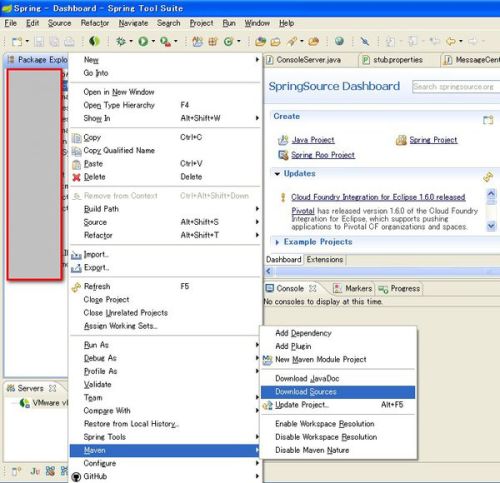Open the dropdown arrow next to the New icon
500x483 pixels.
(x=27, y=41)
